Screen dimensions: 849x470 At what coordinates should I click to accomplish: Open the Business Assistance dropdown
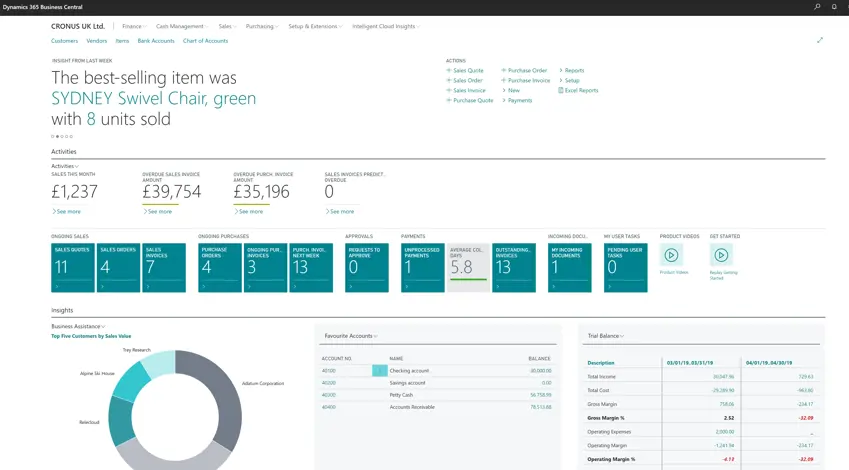78,327
